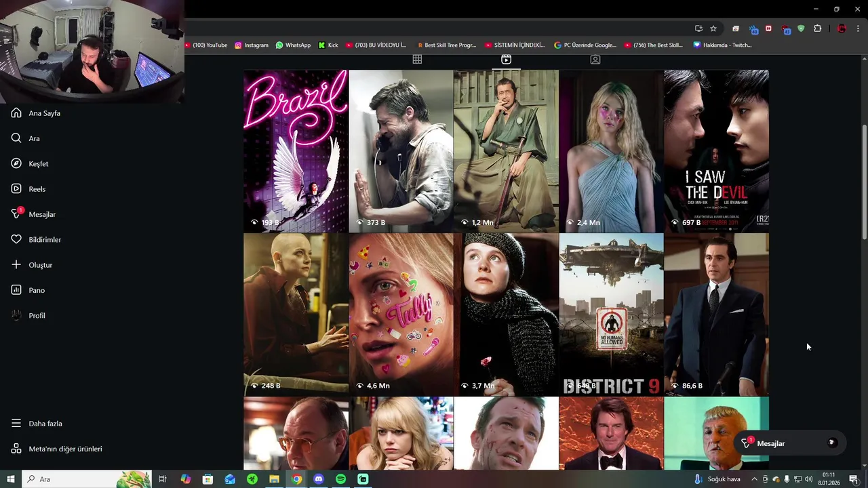868x488 pixels.
Task: Open the reel with 373 B views
Action: pyautogui.click(x=401, y=151)
